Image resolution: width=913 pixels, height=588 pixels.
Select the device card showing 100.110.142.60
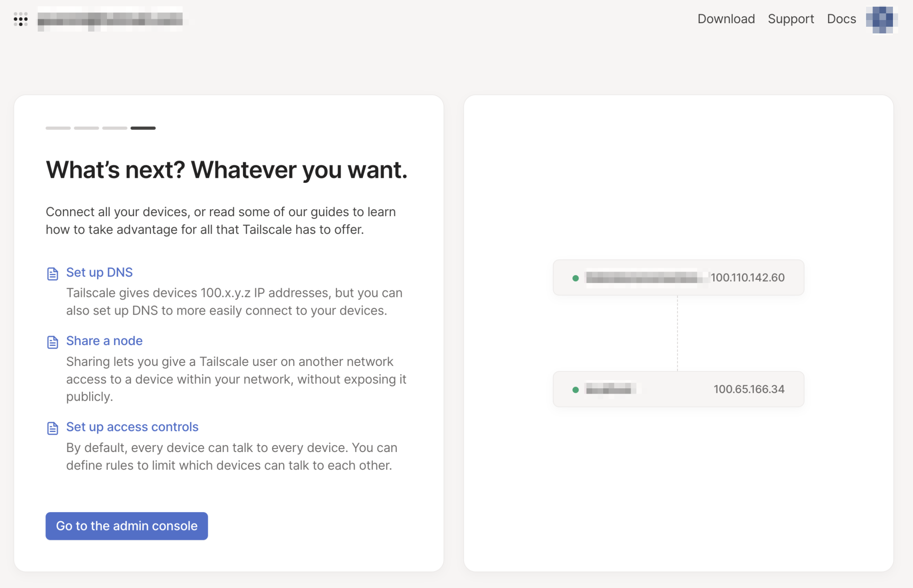678,277
